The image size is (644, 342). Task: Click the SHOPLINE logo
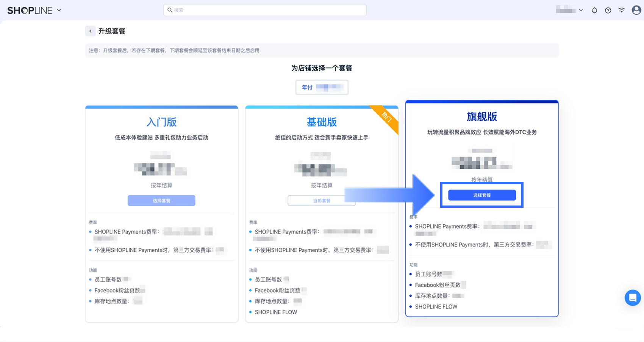(x=30, y=10)
